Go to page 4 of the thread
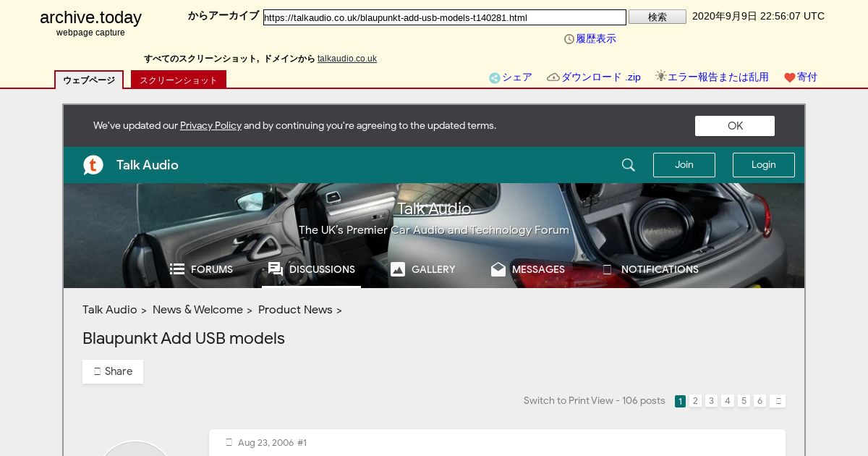868x456 pixels. [x=728, y=401]
